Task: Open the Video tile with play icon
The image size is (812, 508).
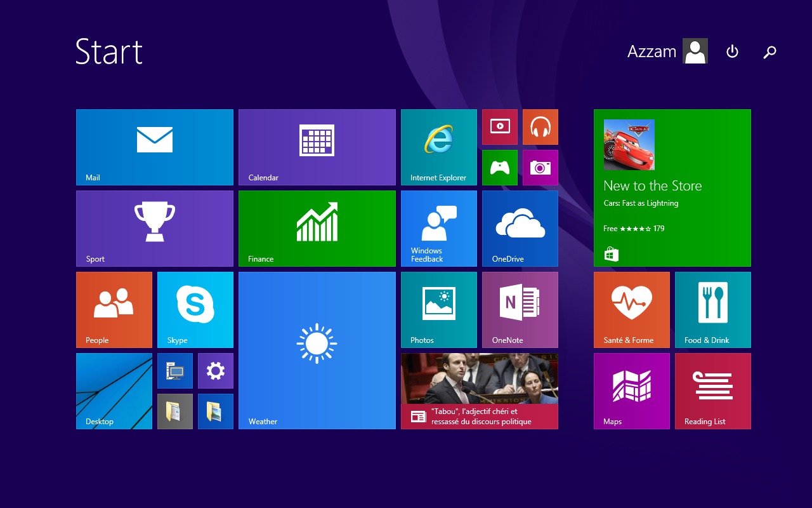Action: [x=500, y=127]
